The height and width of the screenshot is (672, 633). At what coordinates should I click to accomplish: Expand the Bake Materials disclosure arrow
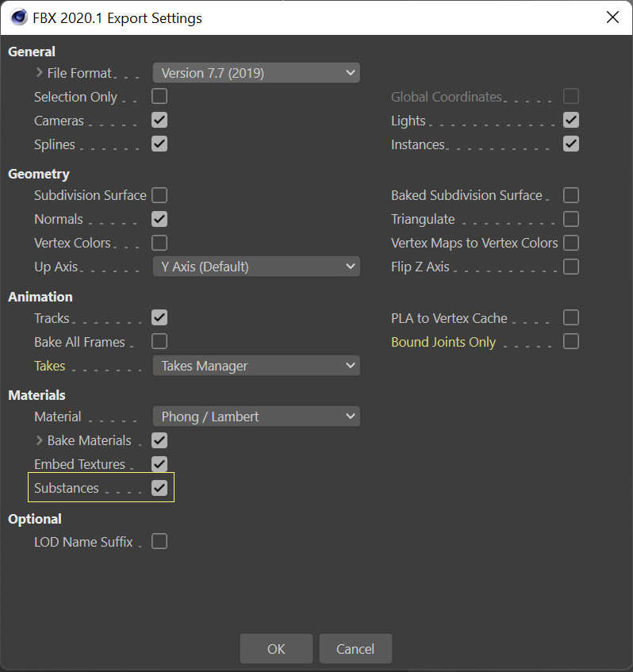(40, 440)
